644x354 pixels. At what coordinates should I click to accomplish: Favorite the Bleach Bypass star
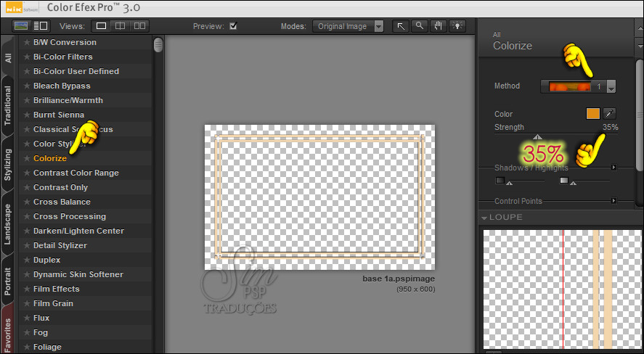pos(27,86)
